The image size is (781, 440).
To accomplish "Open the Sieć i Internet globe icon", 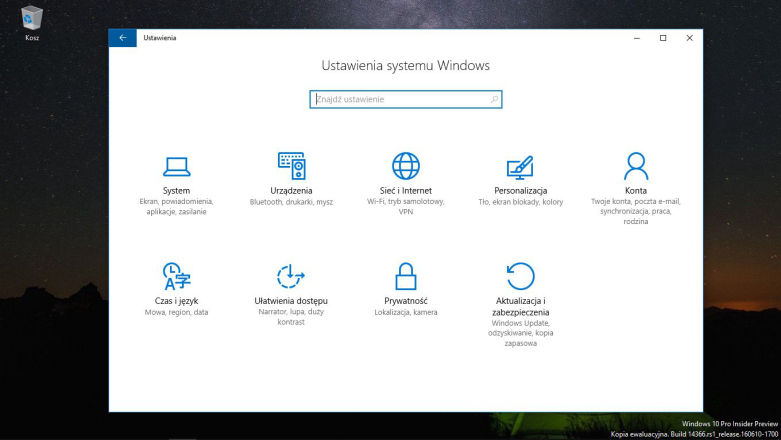I will tap(405, 166).
